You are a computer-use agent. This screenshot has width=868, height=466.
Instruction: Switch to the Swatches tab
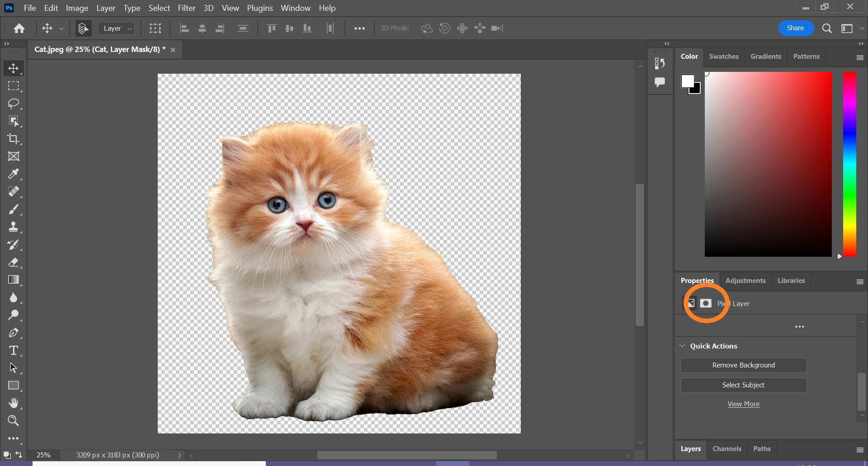(723, 56)
